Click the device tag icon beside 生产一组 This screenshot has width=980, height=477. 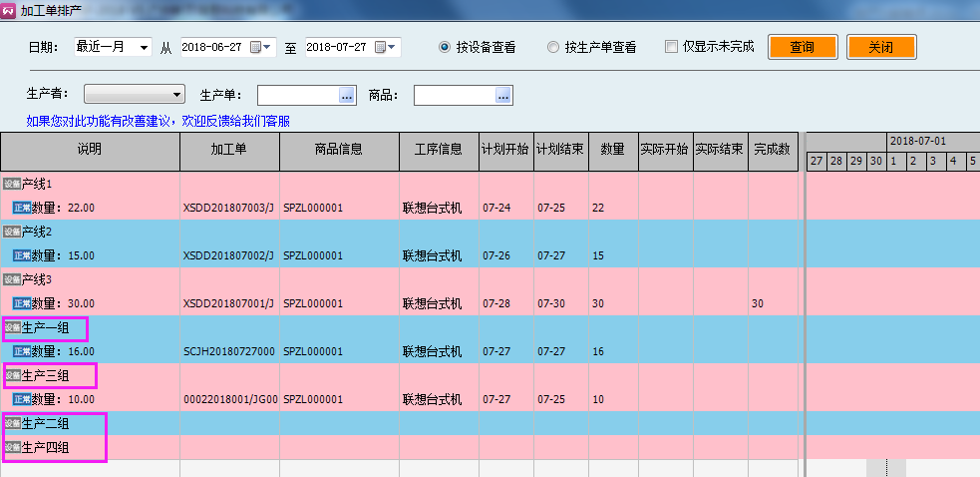(11, 327)
